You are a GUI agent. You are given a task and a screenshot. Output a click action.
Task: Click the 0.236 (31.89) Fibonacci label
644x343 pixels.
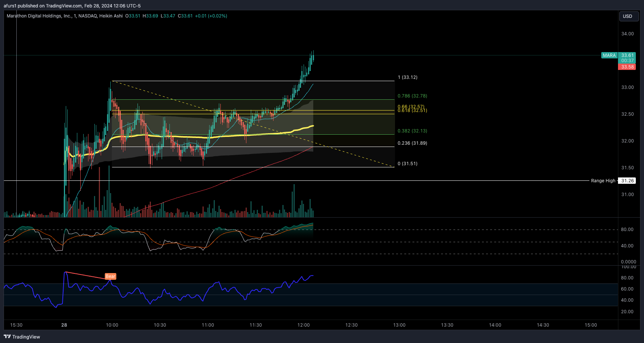(412, 143)
